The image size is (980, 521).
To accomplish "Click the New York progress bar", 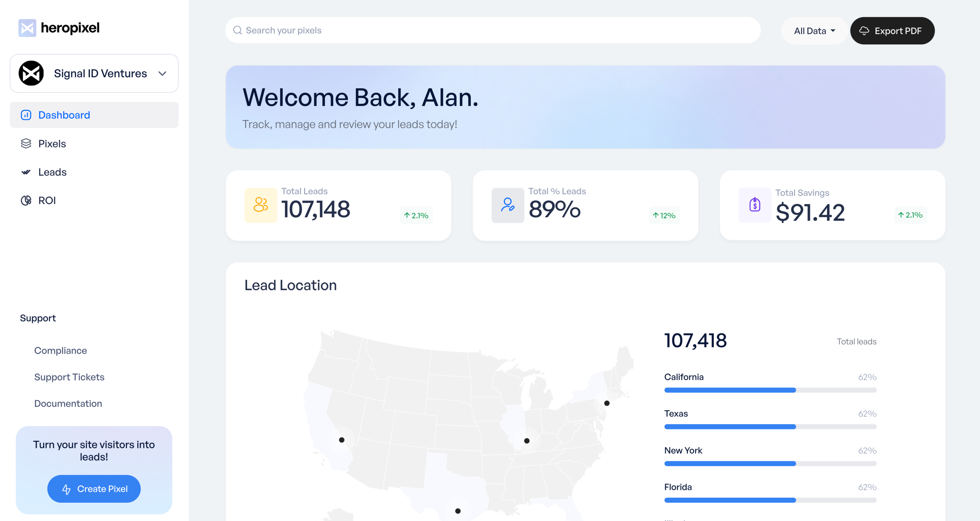I will 770,464.
